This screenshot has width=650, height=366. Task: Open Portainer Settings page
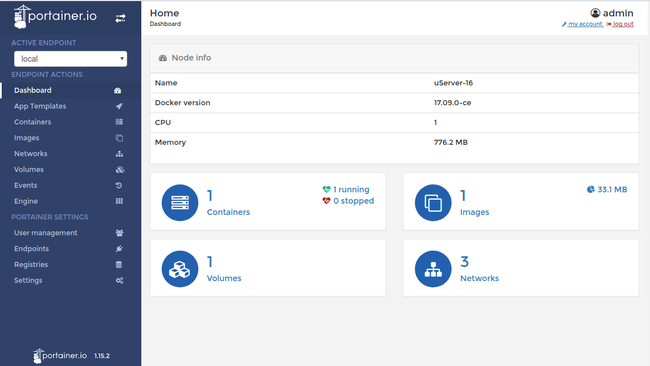pos(28,280)
